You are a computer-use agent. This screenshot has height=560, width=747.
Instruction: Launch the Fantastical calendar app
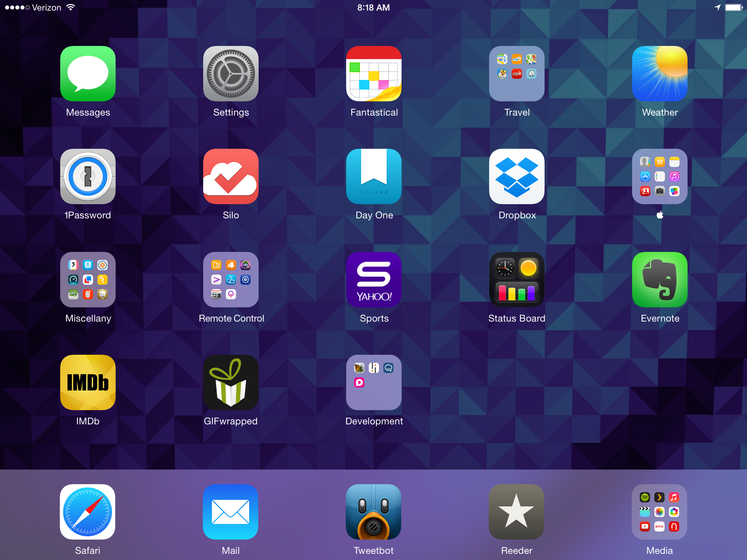click(374, 74)
